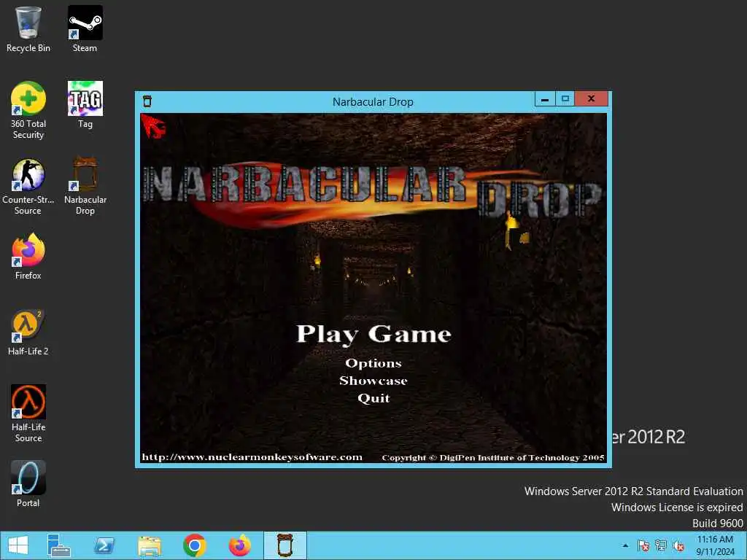Select the Firefox desktop shortcut
Viewport: 747px width, 560px height.
point(28,257)
